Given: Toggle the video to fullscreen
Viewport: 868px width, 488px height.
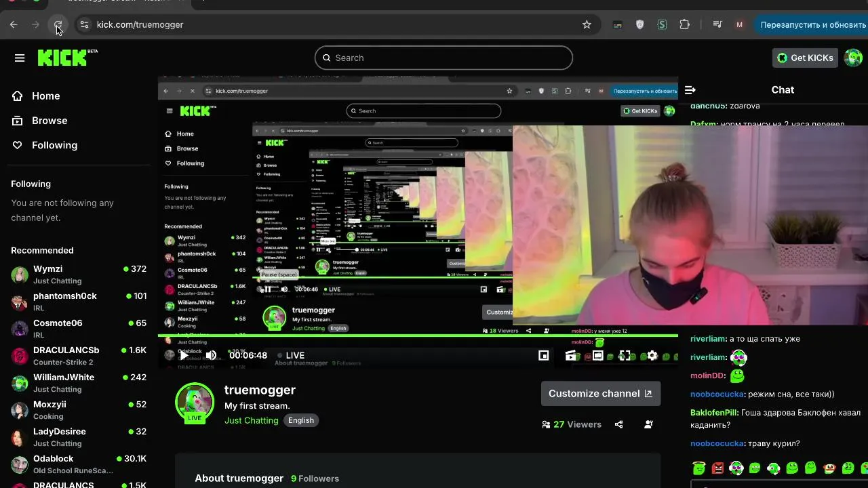Looking at the screenshot, I should [625, 355].
